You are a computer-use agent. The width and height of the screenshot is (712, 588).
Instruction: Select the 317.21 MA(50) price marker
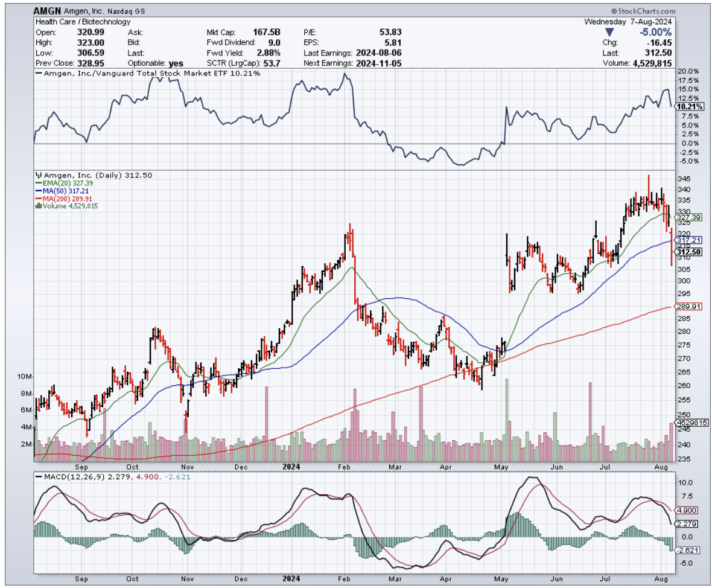tap(687, 240)
